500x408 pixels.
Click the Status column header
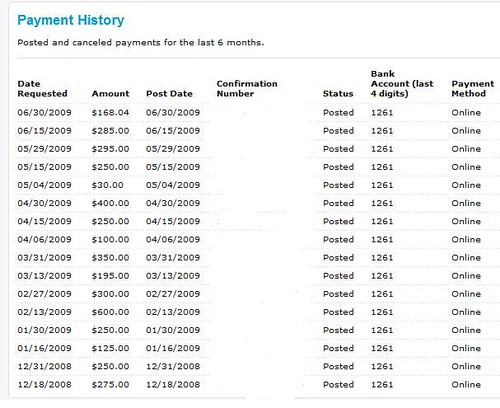coord(338,94)
